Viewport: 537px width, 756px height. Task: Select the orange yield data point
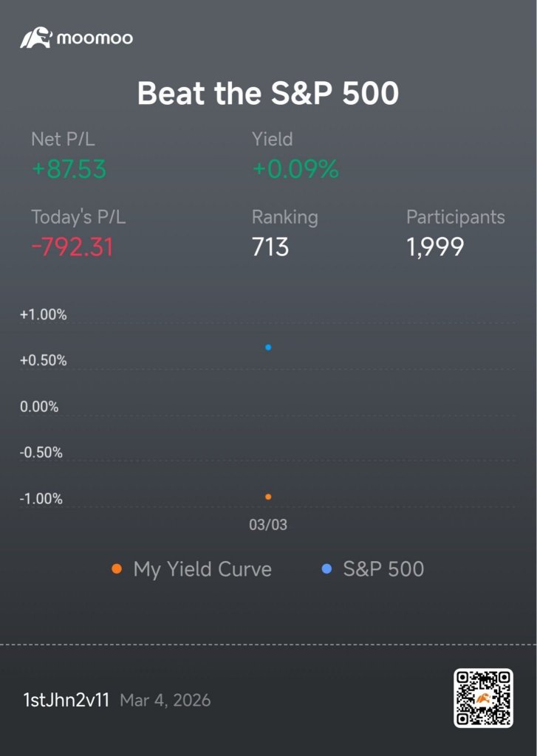point(268,497)
